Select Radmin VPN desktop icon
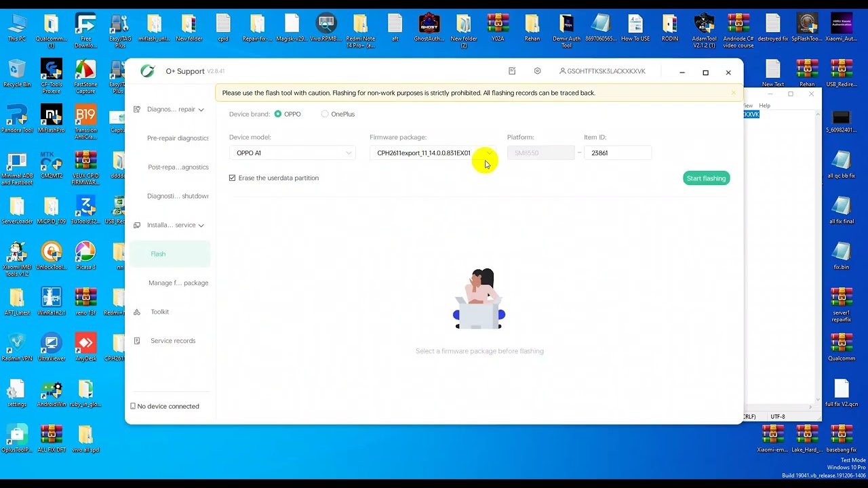The height and width of the screenshot is (488, 868). pyautogui.click(x=17, y=347)
